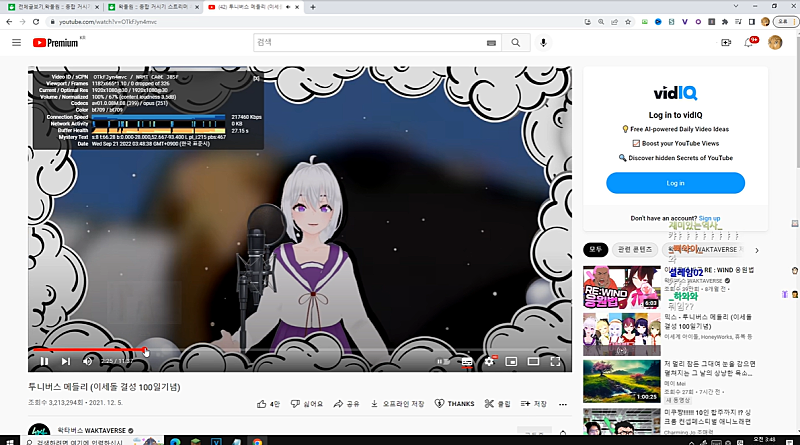Image resolution: width=800 pixels, height=445 pixels.
Task: Like the video with thumbs up
Action: click(x=268, y=404)
